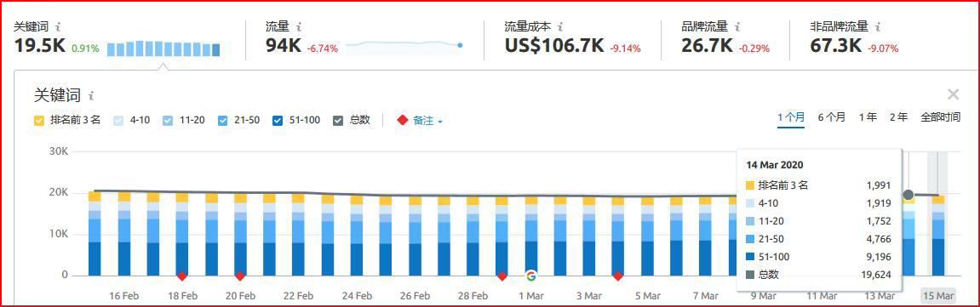
Task: Click red note marker at 18 Feb
Action: (x=182, y=276)
